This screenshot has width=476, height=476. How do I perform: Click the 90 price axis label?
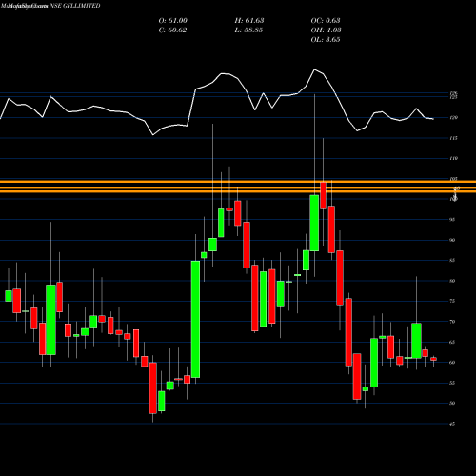coord(452,240)
